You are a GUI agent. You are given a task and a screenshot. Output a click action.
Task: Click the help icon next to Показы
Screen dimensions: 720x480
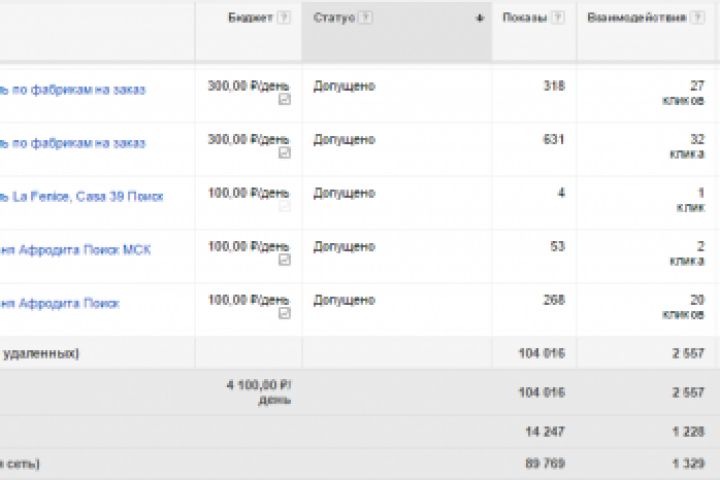click(558, 18)
